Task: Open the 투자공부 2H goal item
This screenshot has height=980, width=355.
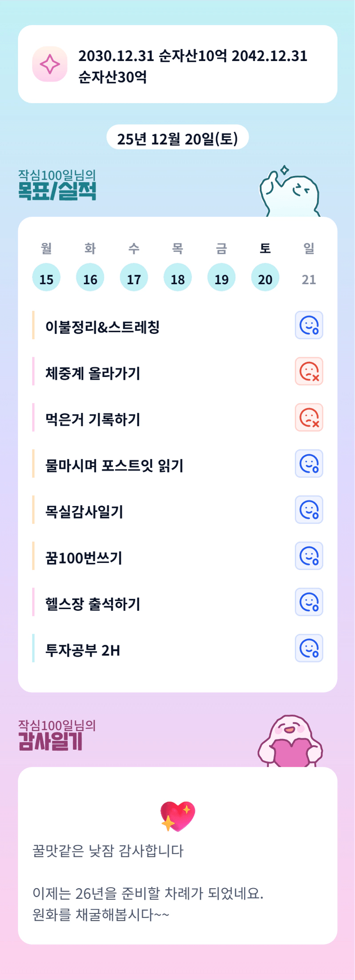Action: 83,650
